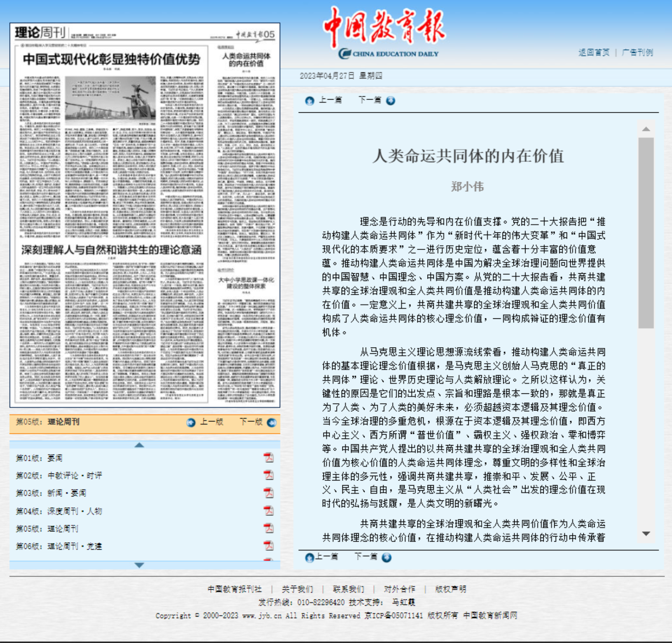This screenshot has height=643, width=672.
Task: Open 深刻理解人与自然和谐共生的理论意涵 headline on thumbnail
Action: (x=112, y=250)
